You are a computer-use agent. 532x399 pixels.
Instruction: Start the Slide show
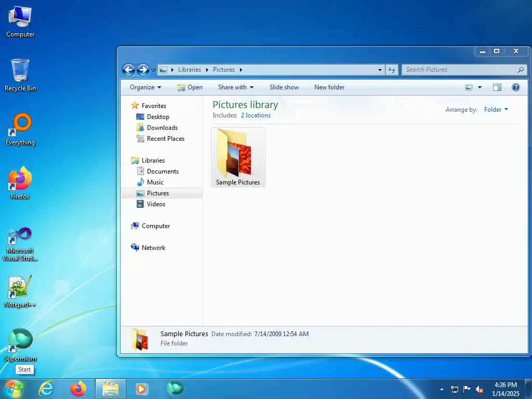(x=284, y=87)
